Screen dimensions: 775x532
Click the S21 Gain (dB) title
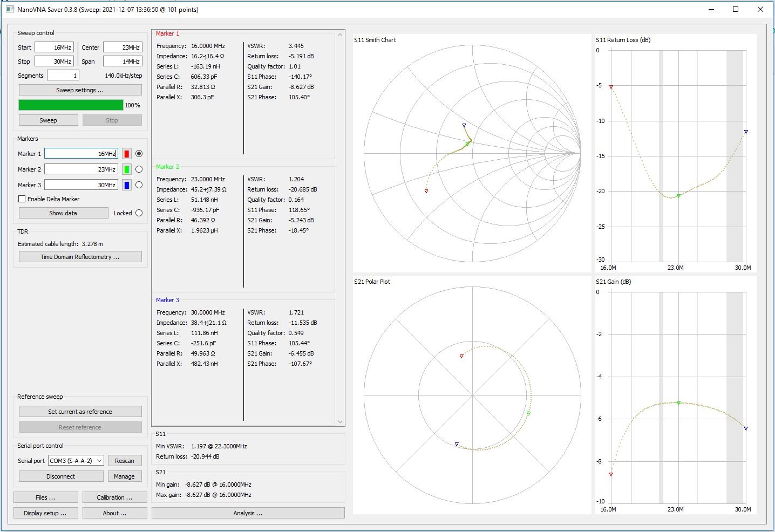[x=613, y=282]
